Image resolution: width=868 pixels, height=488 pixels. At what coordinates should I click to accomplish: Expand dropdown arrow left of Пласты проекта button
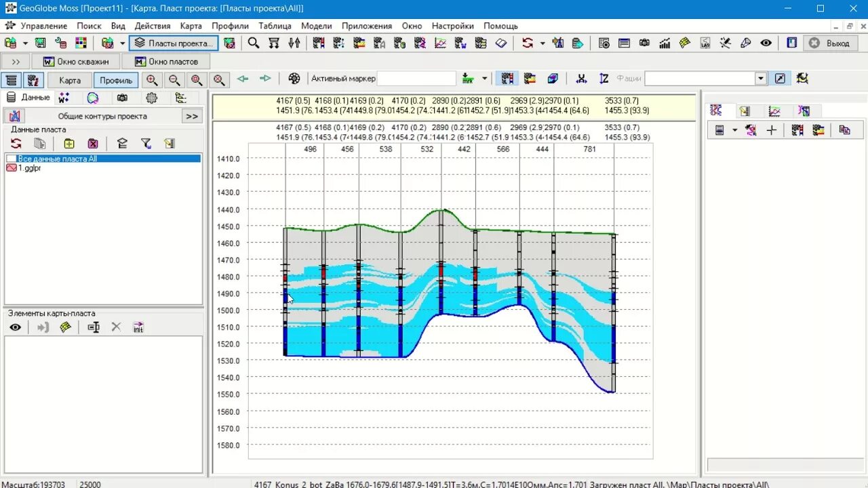(x=123, y=43)
